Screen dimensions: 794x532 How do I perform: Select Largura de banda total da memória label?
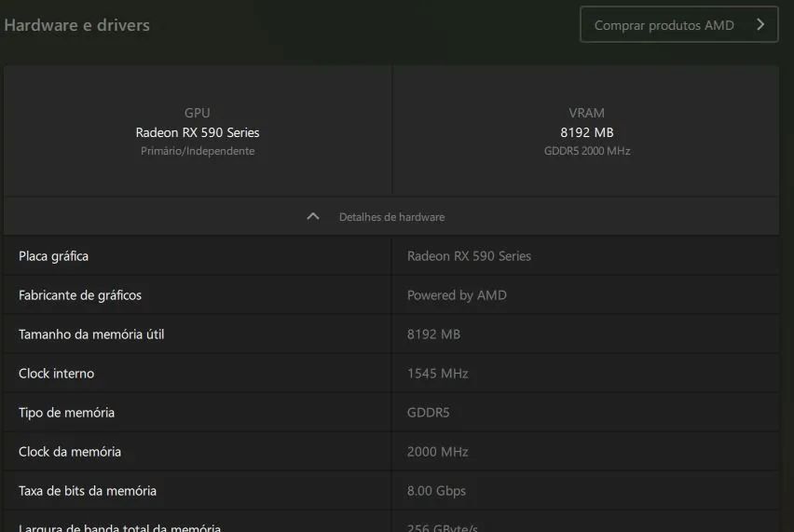(x=119, y=527)
